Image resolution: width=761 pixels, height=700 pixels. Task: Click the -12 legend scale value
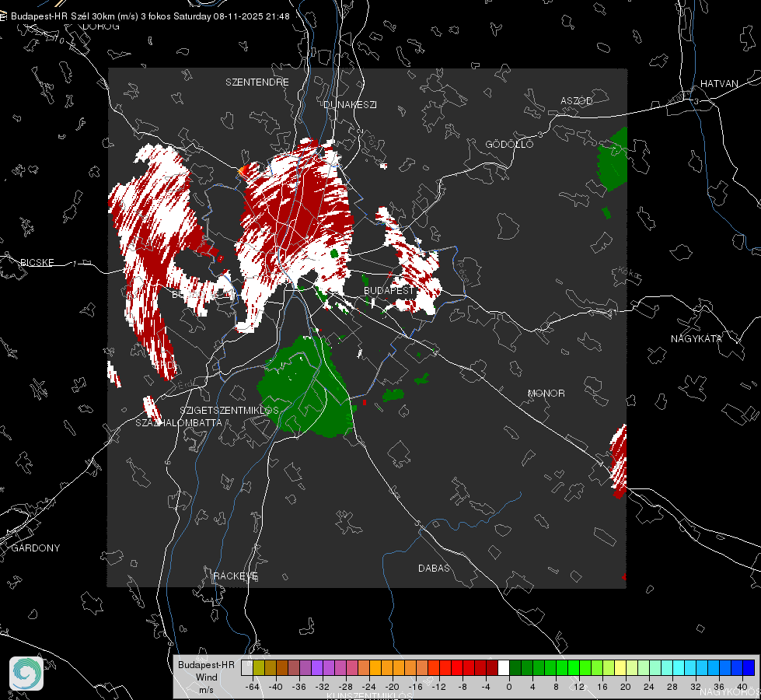tap(438, 687)
